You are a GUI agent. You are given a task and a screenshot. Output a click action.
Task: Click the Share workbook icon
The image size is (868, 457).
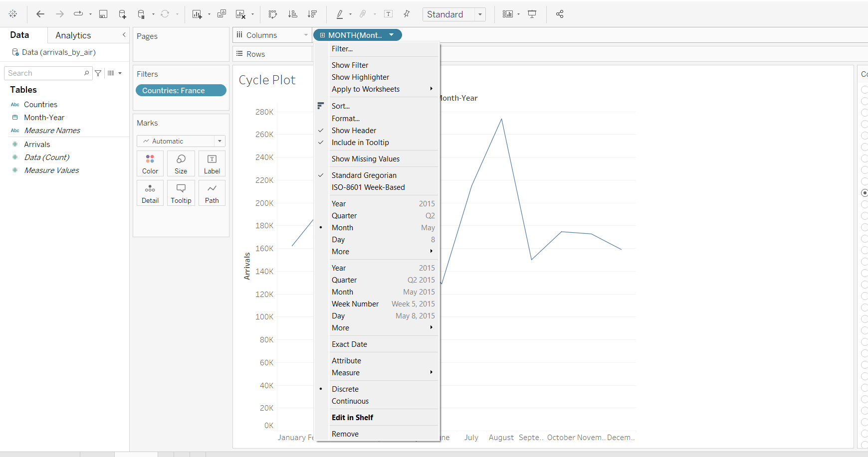[560, 14]
